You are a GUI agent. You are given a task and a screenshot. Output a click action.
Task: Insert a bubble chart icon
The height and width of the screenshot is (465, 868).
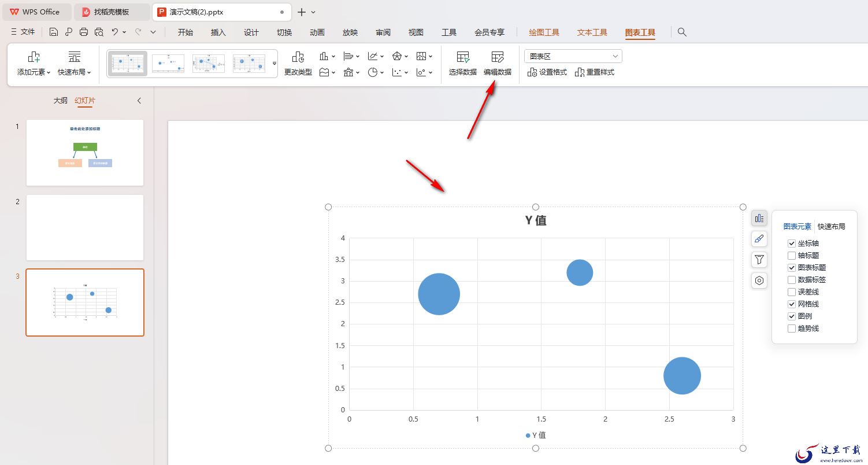(421, 72)
